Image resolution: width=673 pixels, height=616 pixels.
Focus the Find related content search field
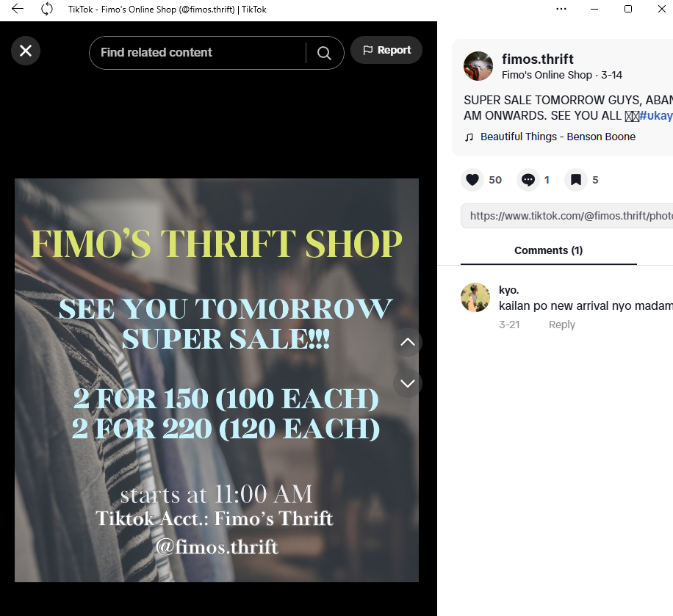tap(198, 53)
